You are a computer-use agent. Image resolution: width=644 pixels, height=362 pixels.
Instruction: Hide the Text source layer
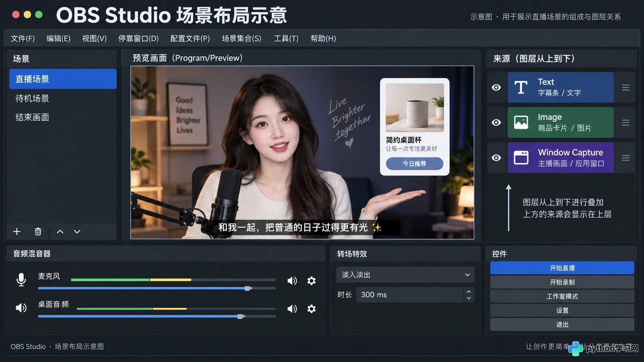pos(496,88)
